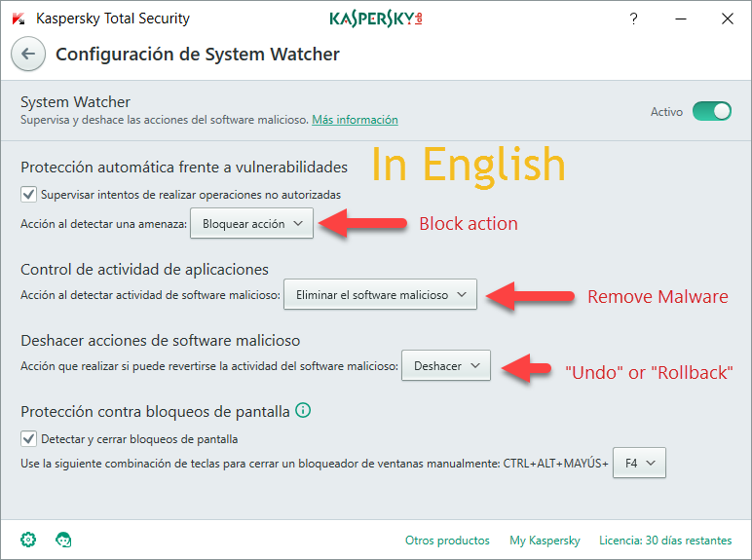Close the Kaspersky Total Security window
Screen dimensions: 752x560
click(728, 19)
